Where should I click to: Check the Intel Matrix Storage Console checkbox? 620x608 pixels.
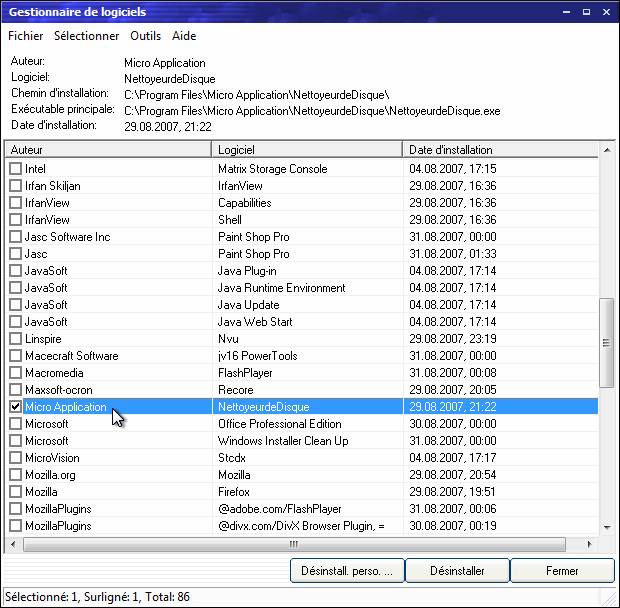15,169
